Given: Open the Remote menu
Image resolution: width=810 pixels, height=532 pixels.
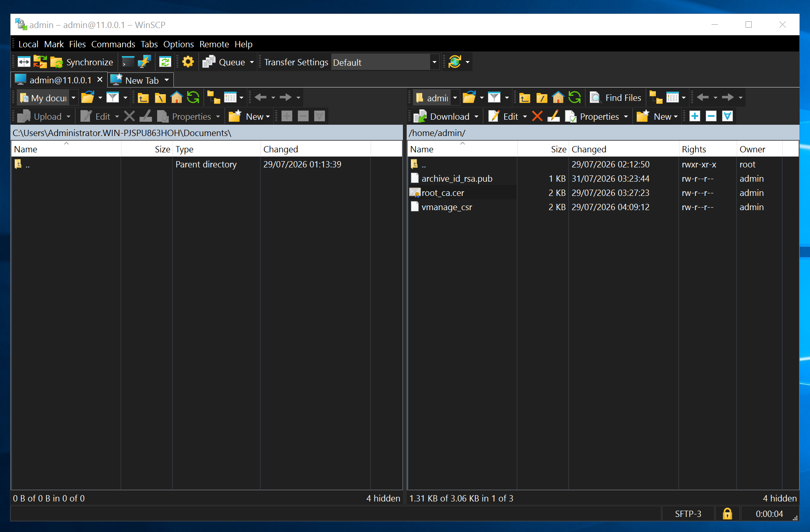Looking at the screenshot, I should pos(214,44).
